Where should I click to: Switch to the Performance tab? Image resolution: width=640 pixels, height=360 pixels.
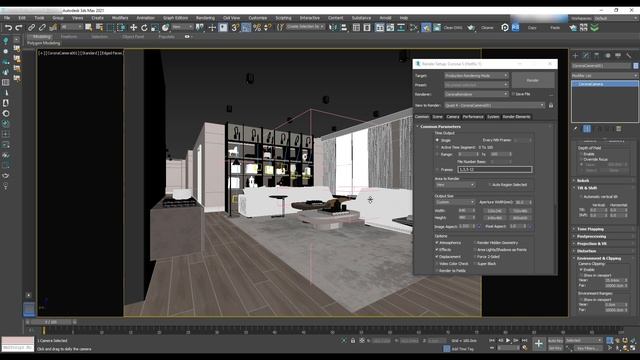point(473,117)
